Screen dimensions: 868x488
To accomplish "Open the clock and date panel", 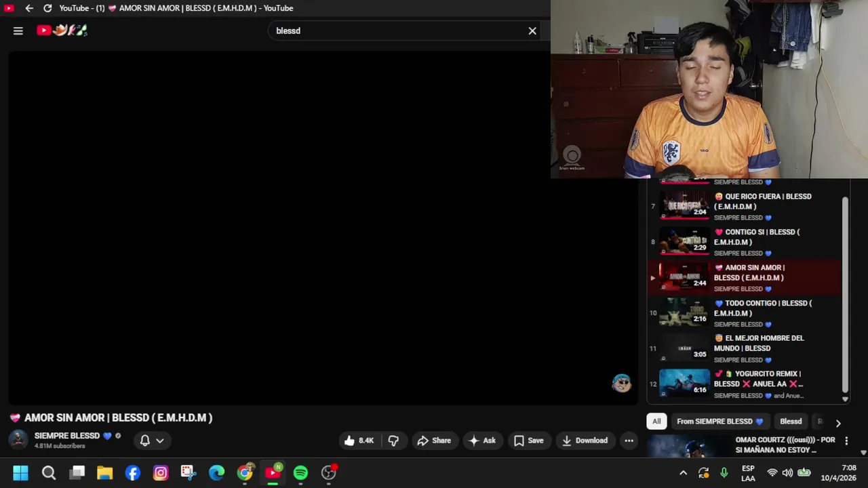I will pyautogui.click(x=838, y=473).
